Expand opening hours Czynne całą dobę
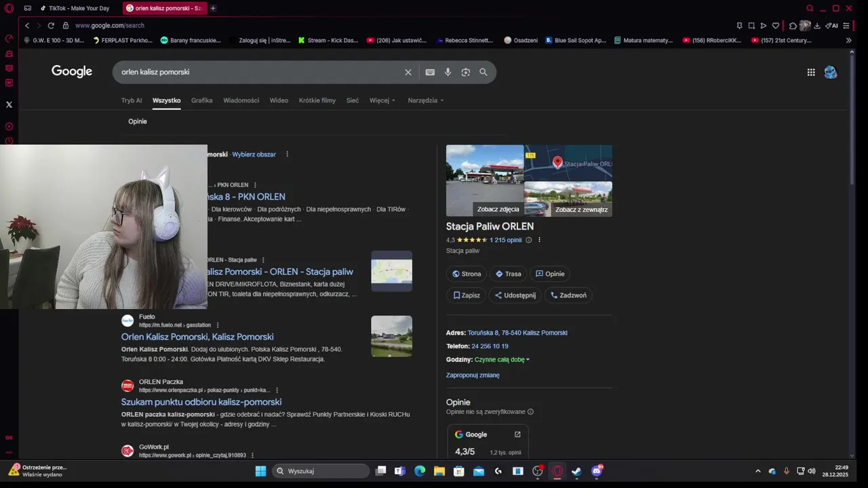Viewport: 868px width, 488px height. (502, 359)
